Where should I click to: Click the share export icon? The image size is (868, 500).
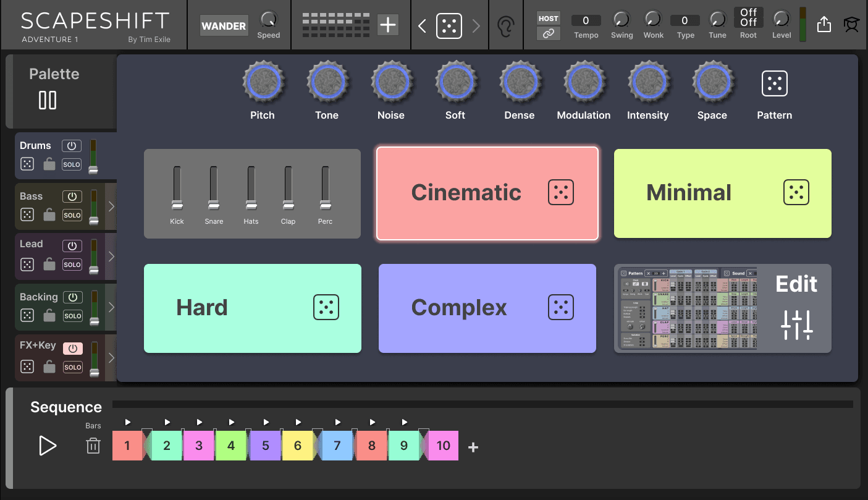824,25
